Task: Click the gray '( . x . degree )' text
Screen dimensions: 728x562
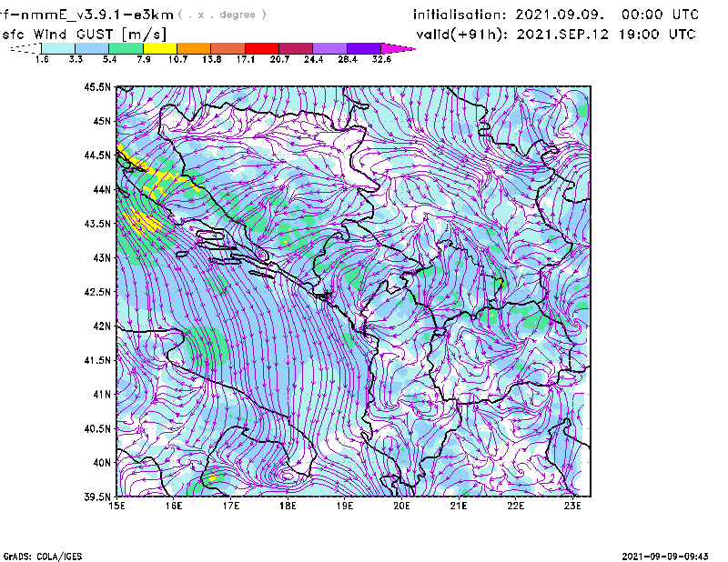Action: [223, 15]
